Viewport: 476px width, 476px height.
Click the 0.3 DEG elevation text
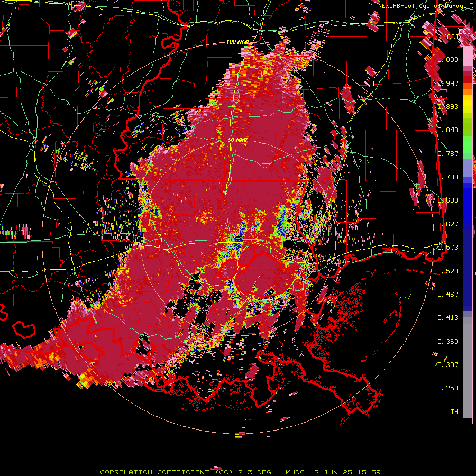254,472
